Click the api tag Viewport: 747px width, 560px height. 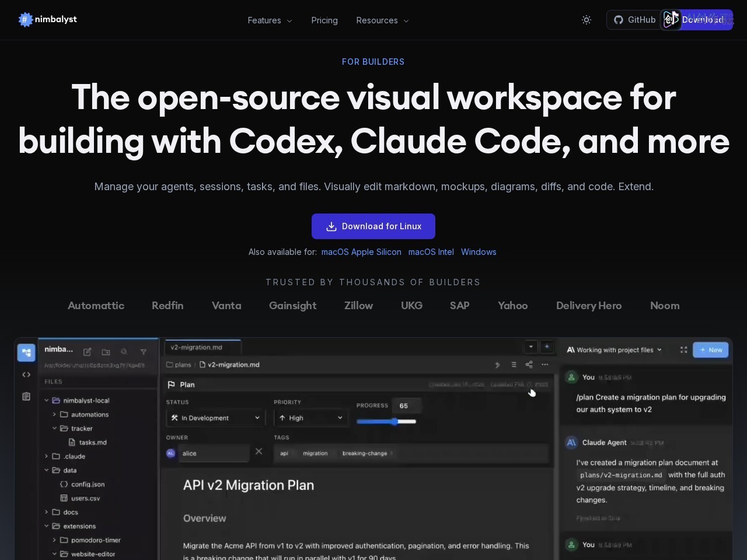click(x=284, y=454)
